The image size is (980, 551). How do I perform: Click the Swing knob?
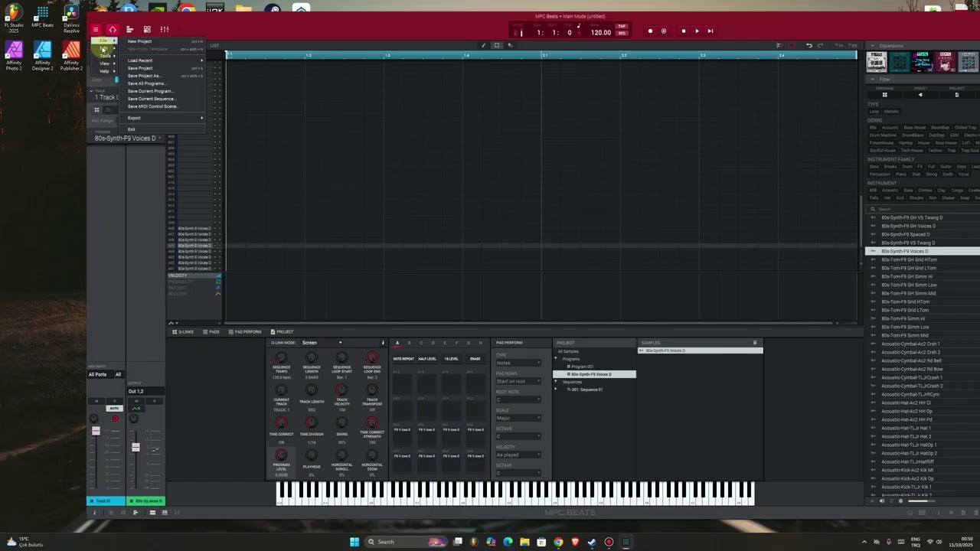341,422
